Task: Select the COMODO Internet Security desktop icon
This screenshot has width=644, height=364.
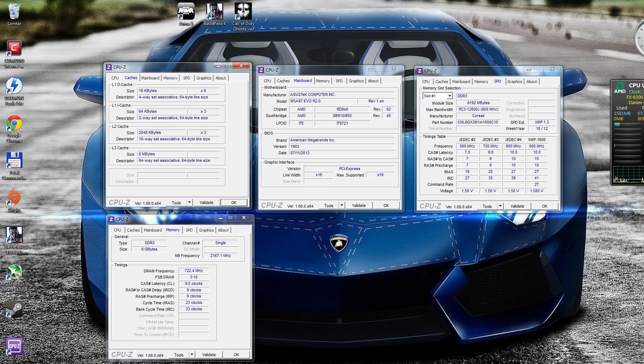Action: pyautogui.click(x=14, y=54)
